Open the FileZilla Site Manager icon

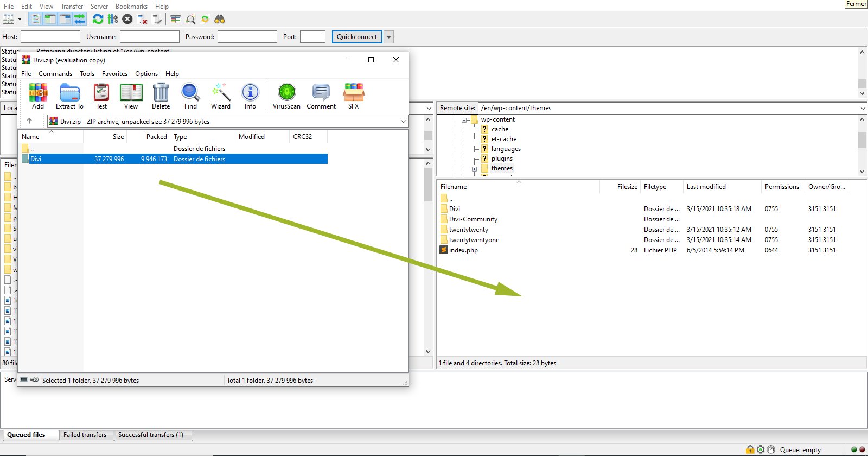pyautogui.click(x=9, y=19)
